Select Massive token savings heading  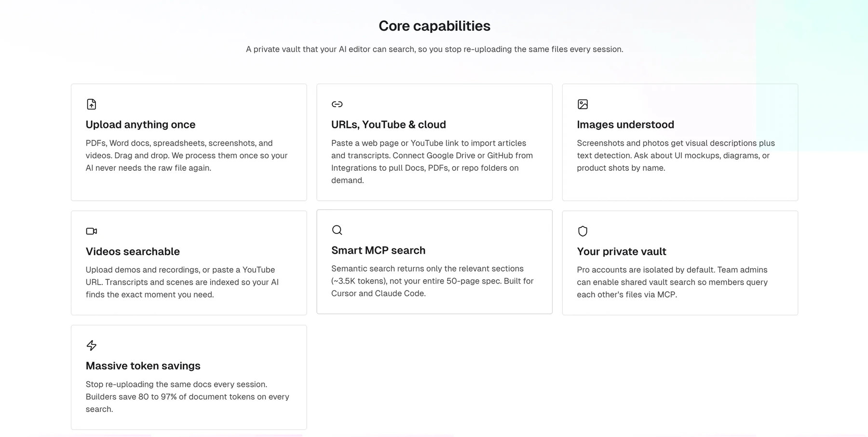[x=143, y=366]
